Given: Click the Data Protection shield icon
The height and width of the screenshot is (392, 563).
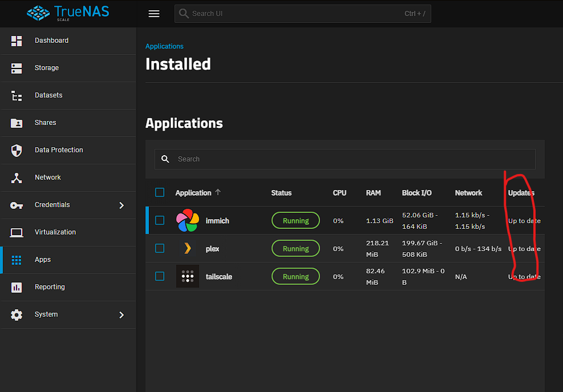Looking at the screenshot, I should [x=17, y=150].
